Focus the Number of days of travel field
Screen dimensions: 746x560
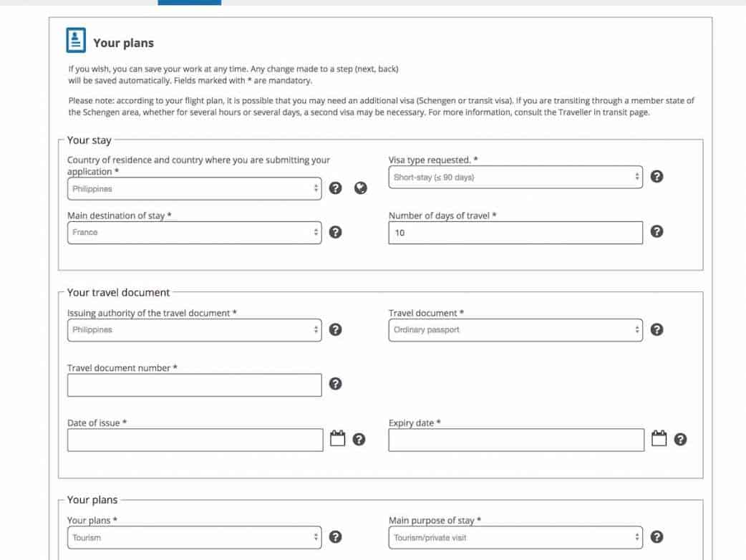tap(515, 233)
